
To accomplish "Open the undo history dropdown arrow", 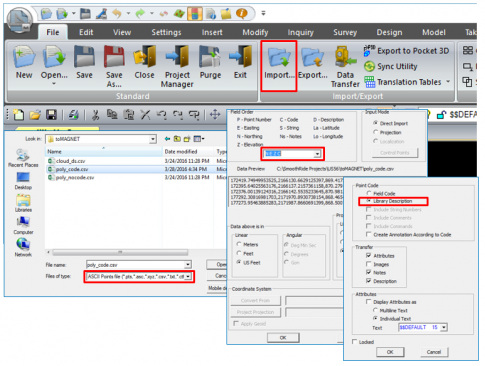I will point(128,14).
